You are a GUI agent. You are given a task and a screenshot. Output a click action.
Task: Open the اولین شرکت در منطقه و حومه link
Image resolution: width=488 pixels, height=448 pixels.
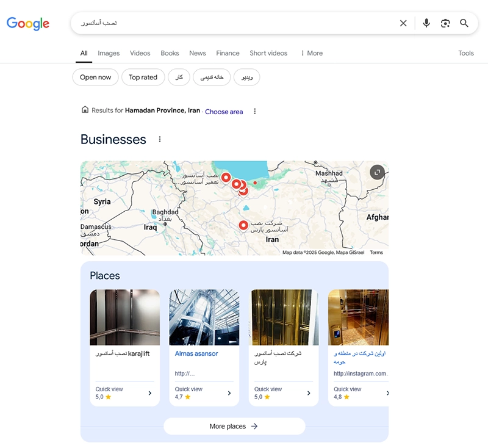[359, 358]
